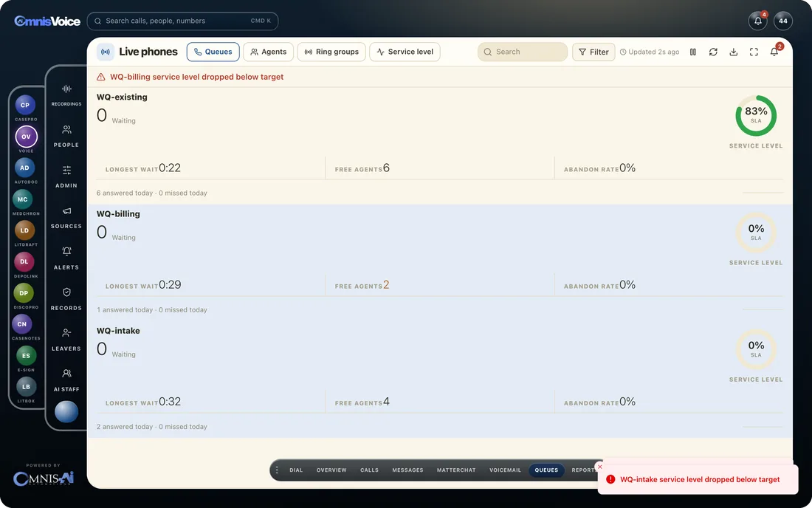This screenshot has height=508, width=812.
Task: Switch to the Agents tab
Action: 268,52
